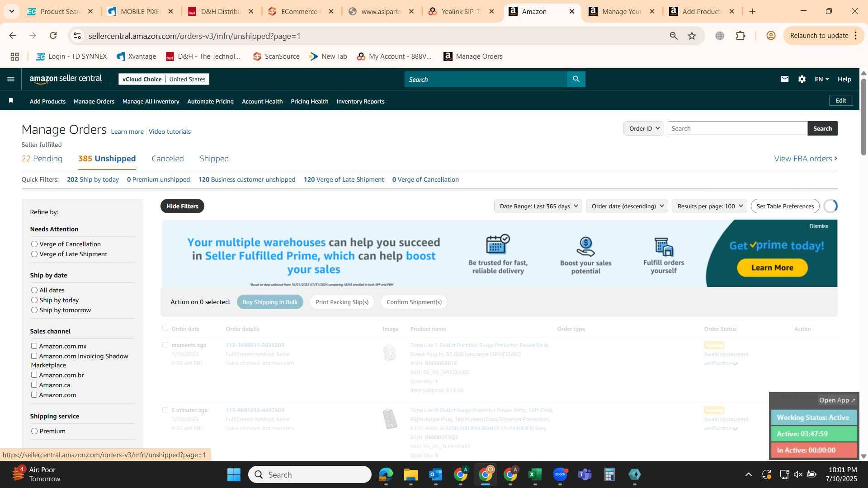Click the Windows Start button
This screenshot has width=868, height=488.
[234, 474]
